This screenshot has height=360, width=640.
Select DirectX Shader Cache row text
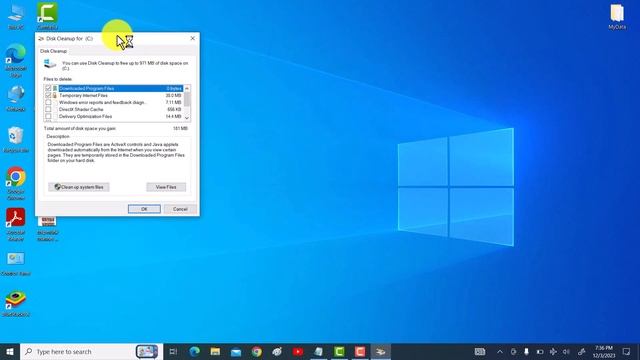coord(81,109)
